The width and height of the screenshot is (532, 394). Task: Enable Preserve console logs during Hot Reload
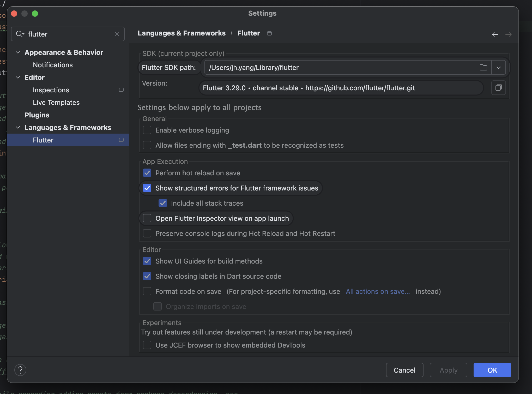[x=147, y=233]
